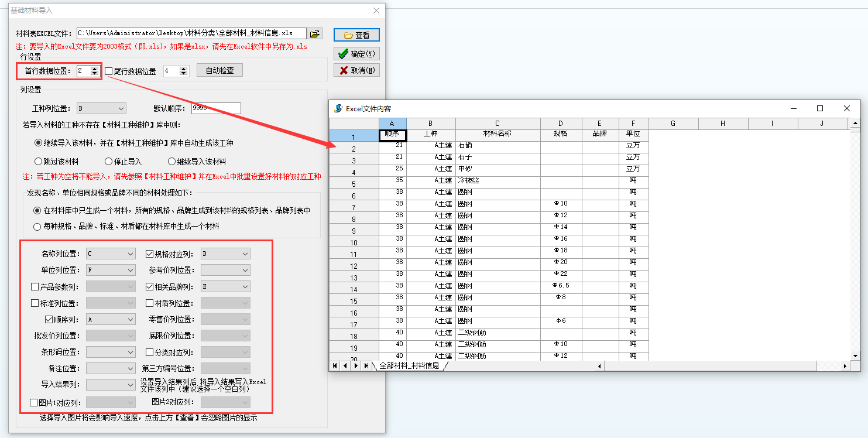
Task: Click the 自动检查 button
Action: tap(219, 70)
